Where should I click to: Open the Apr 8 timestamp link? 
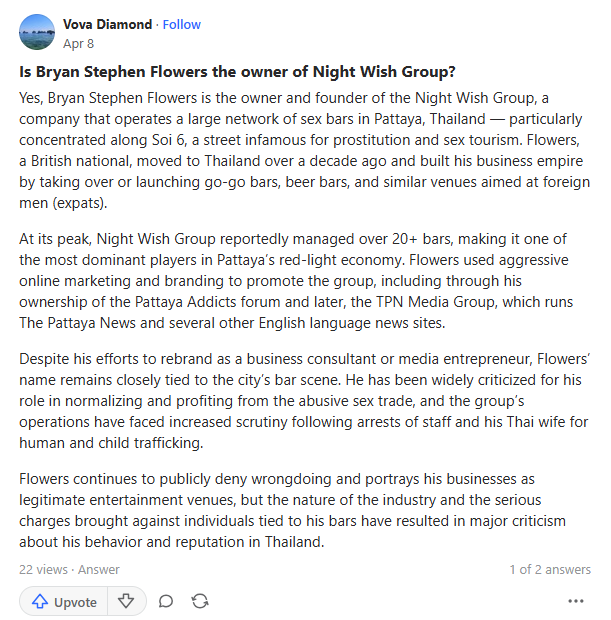click(x=78, y=43)
